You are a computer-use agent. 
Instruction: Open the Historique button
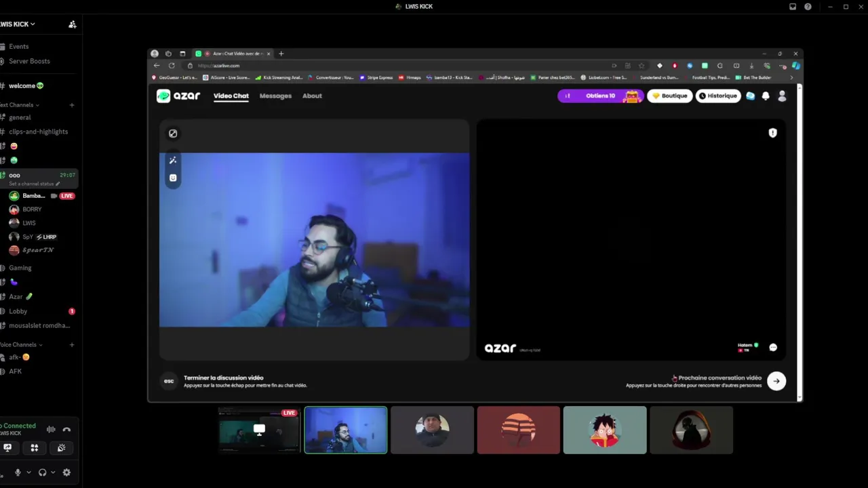tap(717, 96)
